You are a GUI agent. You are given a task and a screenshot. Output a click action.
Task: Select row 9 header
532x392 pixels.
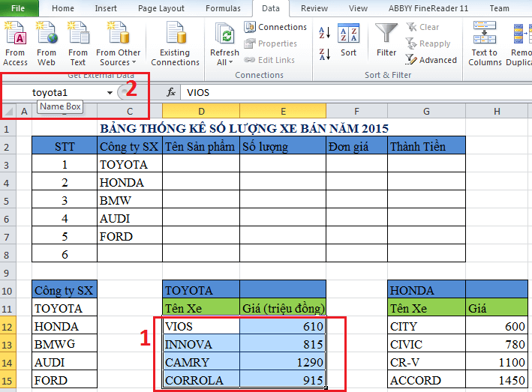pyautogui.click(x=7, y=272)
